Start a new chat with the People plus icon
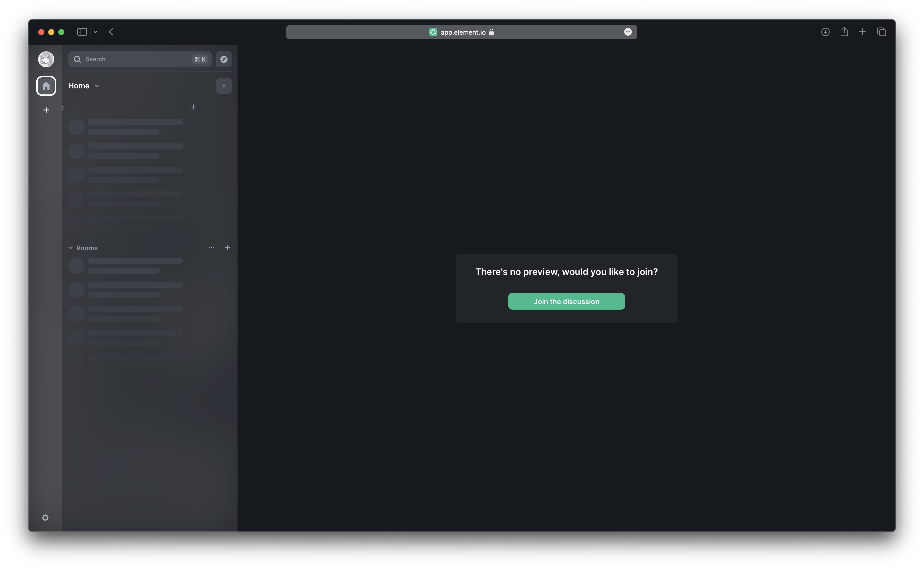Viewport: 924px width, 569px height. [193, 107]
